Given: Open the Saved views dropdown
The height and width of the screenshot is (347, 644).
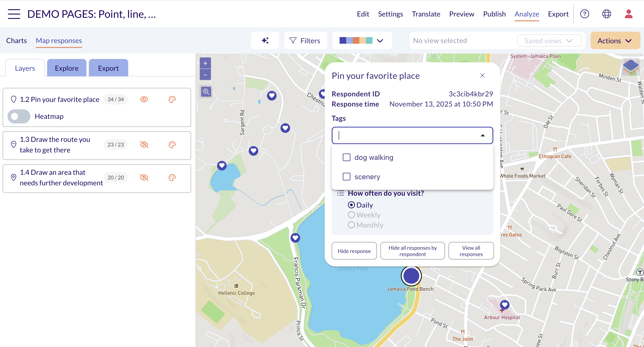Looking at the screenshot, I should tap(549, 40).
